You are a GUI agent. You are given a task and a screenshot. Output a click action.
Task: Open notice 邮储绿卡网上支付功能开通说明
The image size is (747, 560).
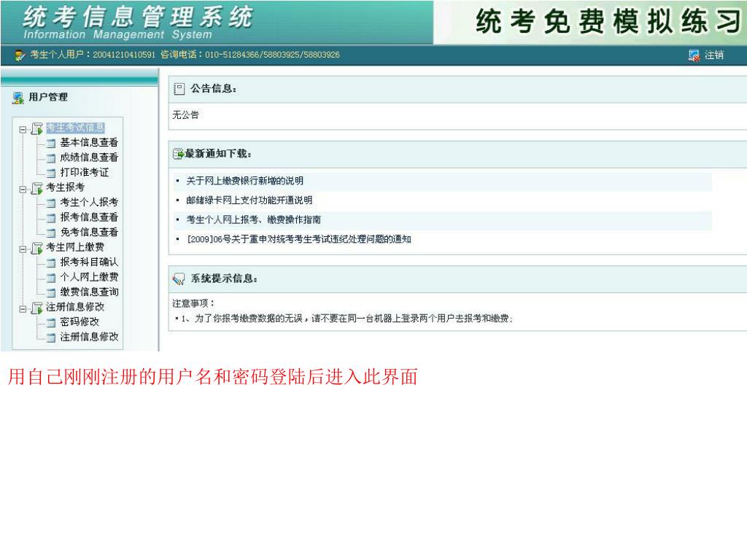point(249,201)
